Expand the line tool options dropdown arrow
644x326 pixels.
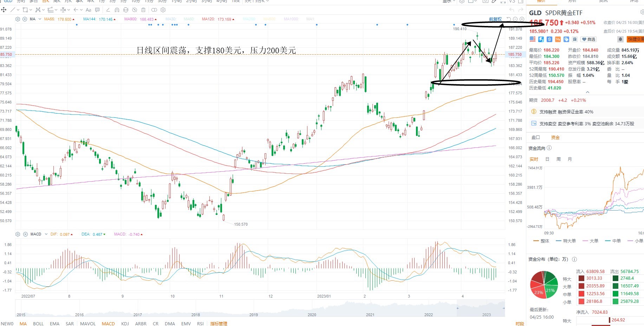coord(18,10)
